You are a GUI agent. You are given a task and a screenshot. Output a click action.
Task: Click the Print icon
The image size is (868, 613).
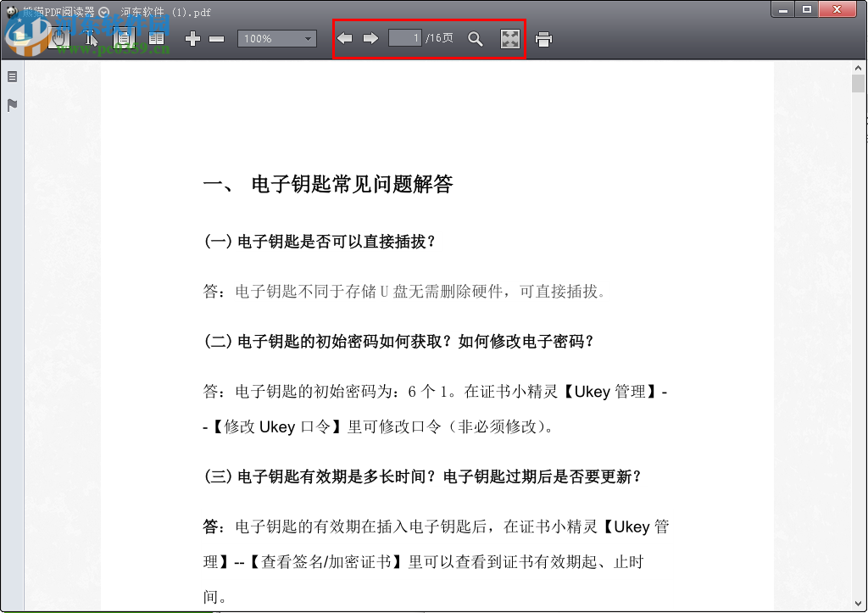coord(542,38)
